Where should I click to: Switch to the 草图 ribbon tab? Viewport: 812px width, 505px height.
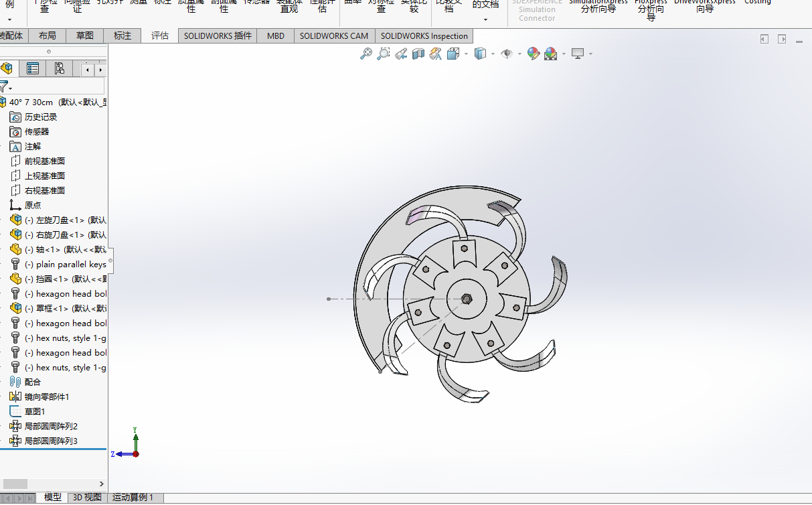[85, 36]
